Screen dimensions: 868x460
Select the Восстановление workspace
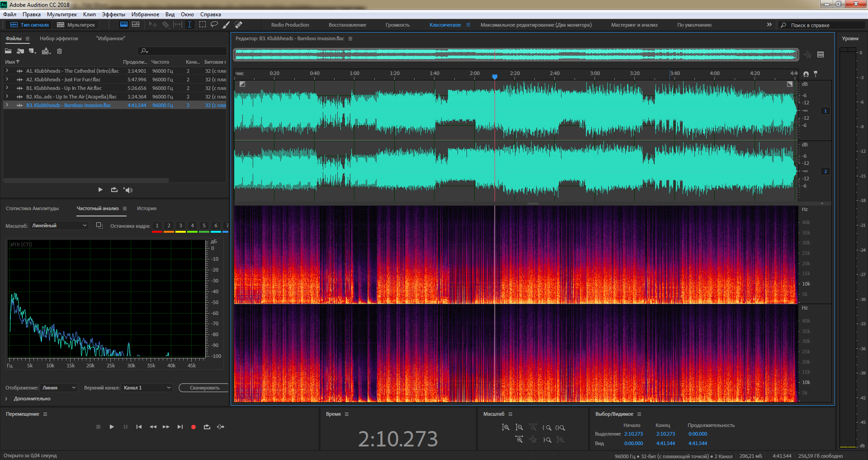pos(347,25)
